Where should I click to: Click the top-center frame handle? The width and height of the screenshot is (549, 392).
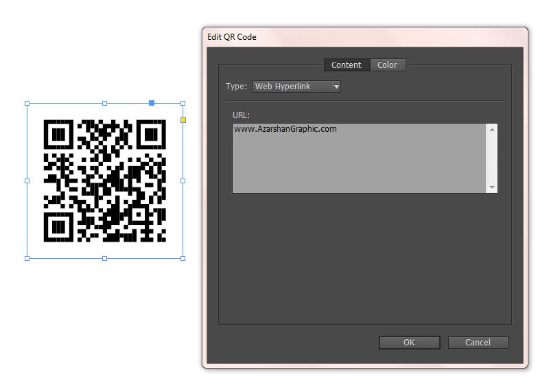pos(104,104)
